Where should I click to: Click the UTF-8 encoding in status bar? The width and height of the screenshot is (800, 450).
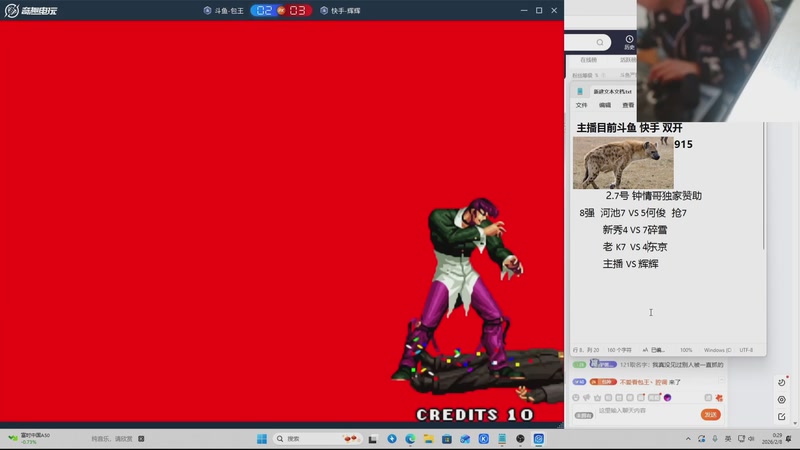pos(746,350)
